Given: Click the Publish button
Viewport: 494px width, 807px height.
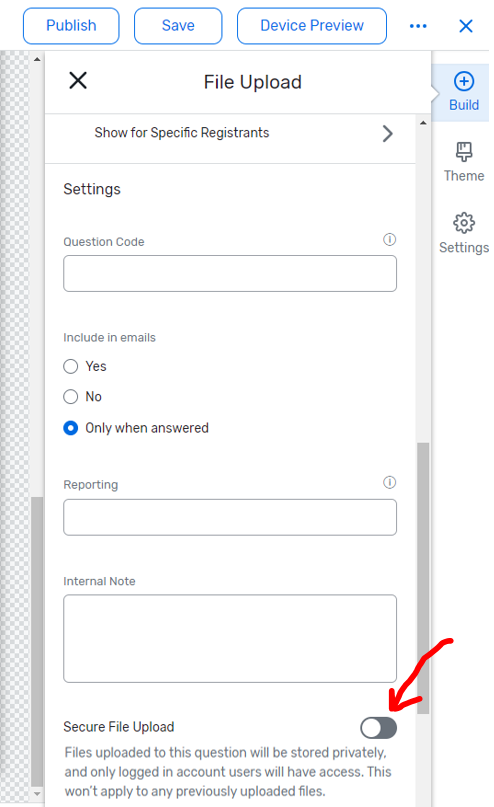Looking at the screenshot, I should tap(71, 26).
